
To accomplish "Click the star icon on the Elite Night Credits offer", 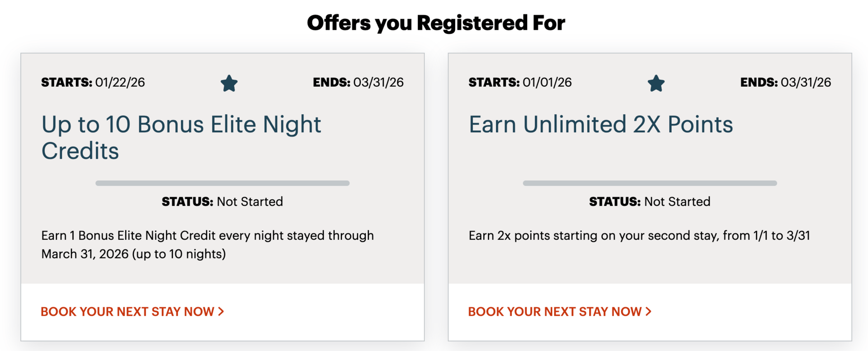I will [229, 83].
